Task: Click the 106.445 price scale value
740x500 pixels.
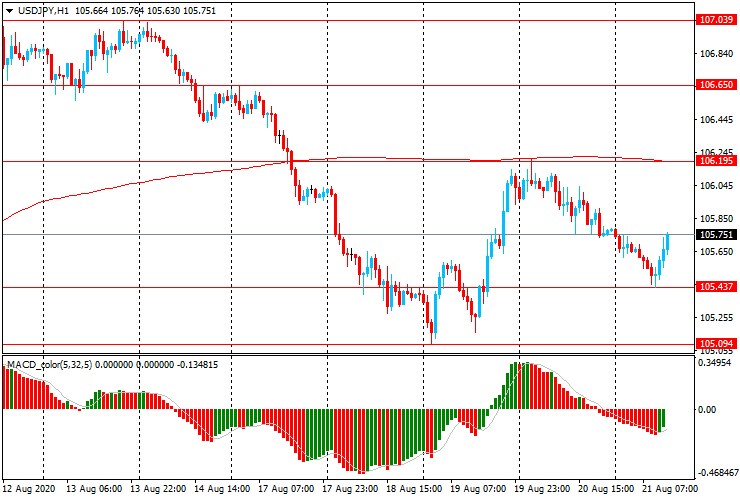Action: click(716, 120)
